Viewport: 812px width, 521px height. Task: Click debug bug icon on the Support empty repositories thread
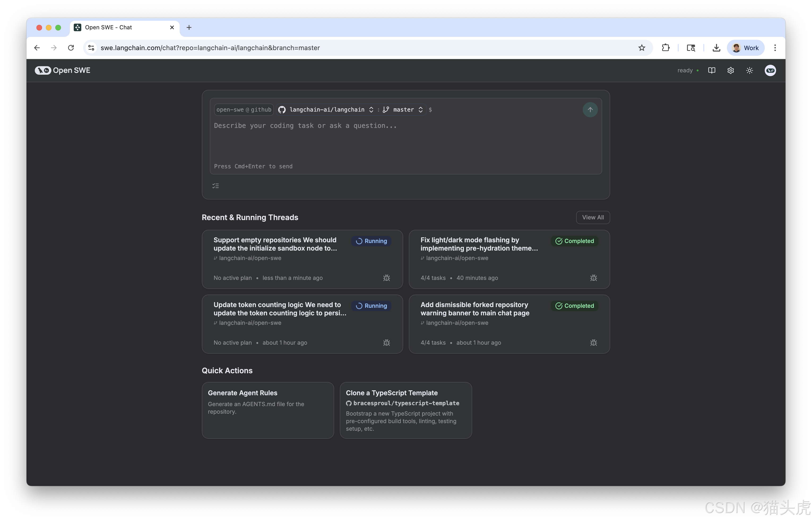[x=387, y=278]
